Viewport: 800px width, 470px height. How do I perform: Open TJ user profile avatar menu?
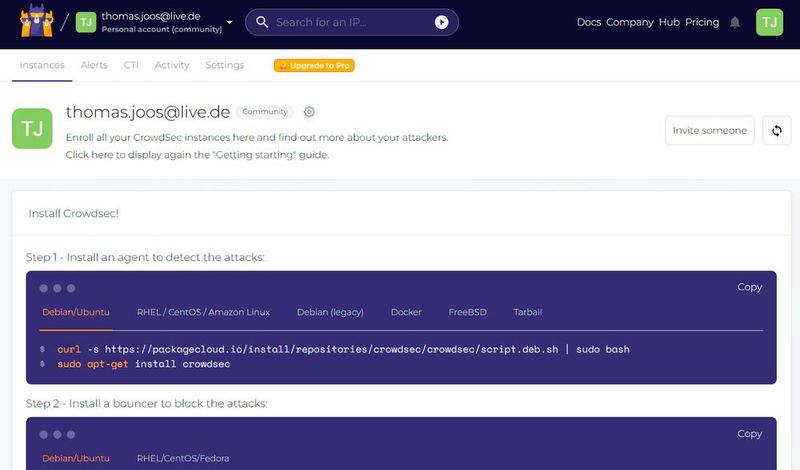click(x=769, y=22)
